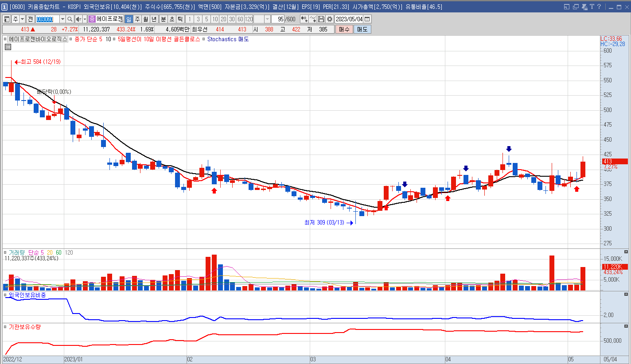The width and height of the screenshot is (631, 364).
Task: Click the pin/lock window icon in title bar
Action: [x=584, y=7]
